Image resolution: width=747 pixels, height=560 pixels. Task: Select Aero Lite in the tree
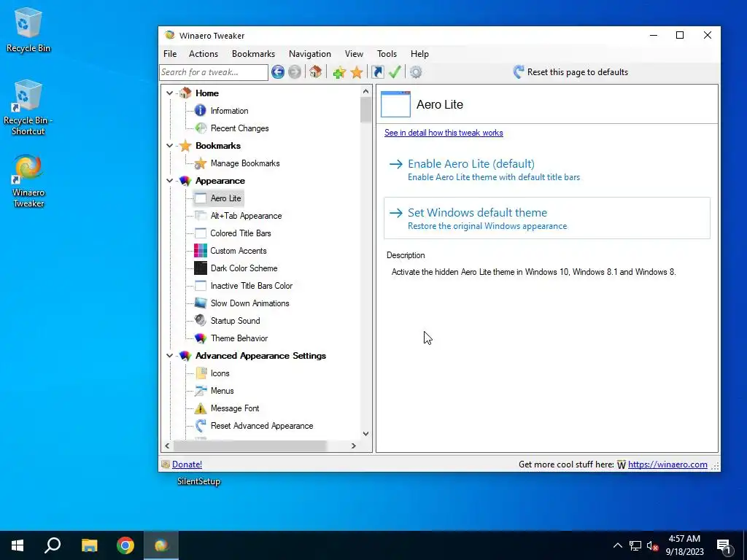point(226,198)
